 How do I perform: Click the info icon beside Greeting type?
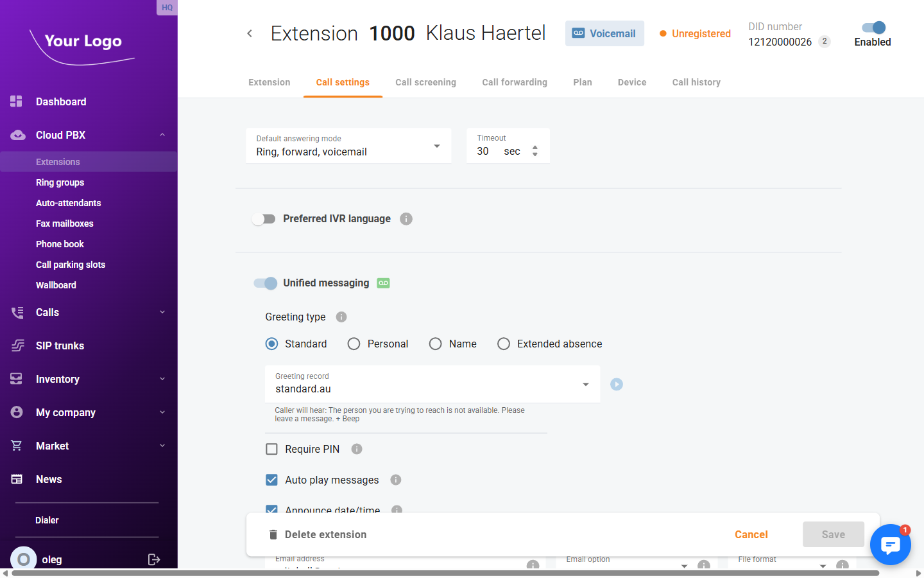pyautogui.click(x=341, y=317)
